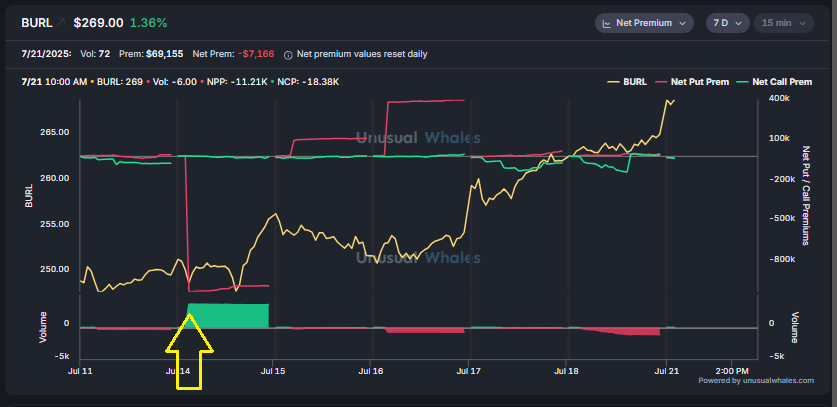
Task: Click the green volume bar block on Jul 14
Action: [228, 315]
